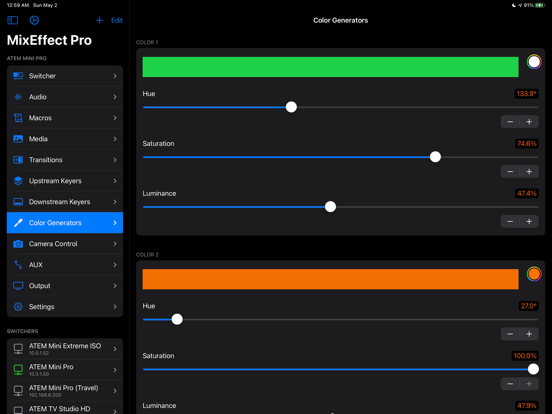Select ATEM Mini Extreme ISO switcher
This screenshot has width=552, height=414.
tap(65, 349)
